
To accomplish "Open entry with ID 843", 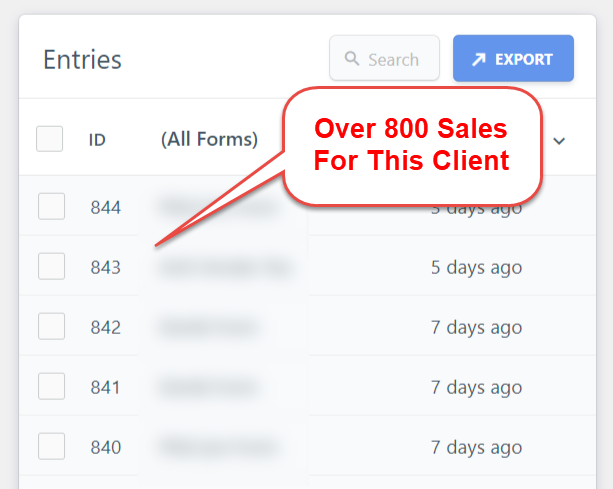I will click(x=105, y=267).
